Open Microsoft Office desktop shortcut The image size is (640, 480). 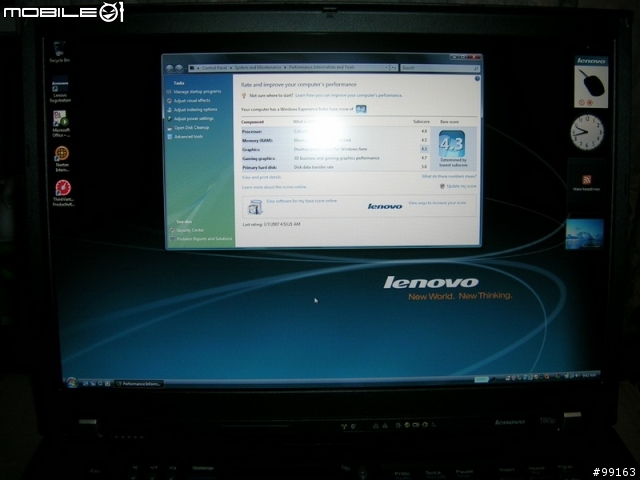coord(61,124)
